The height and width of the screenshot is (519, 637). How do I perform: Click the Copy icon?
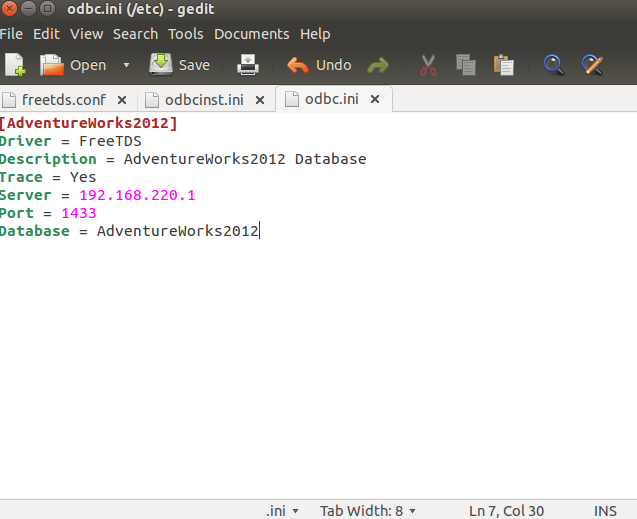click(x=466, y=65)
